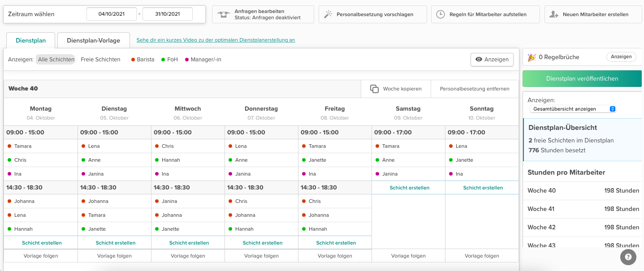Screen dimensions: 644x271
Task: Click the party popper icon next to Regelbrüche
Action: pos(532,57)
